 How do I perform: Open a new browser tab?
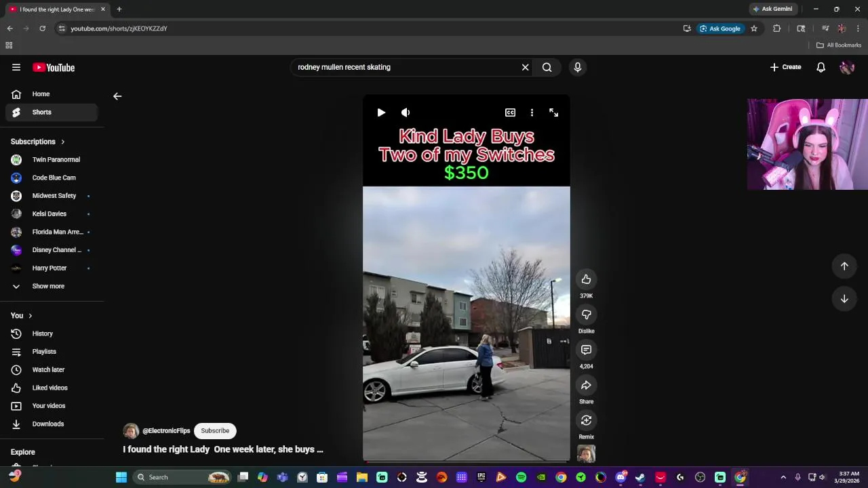click(x=119, y=9)
